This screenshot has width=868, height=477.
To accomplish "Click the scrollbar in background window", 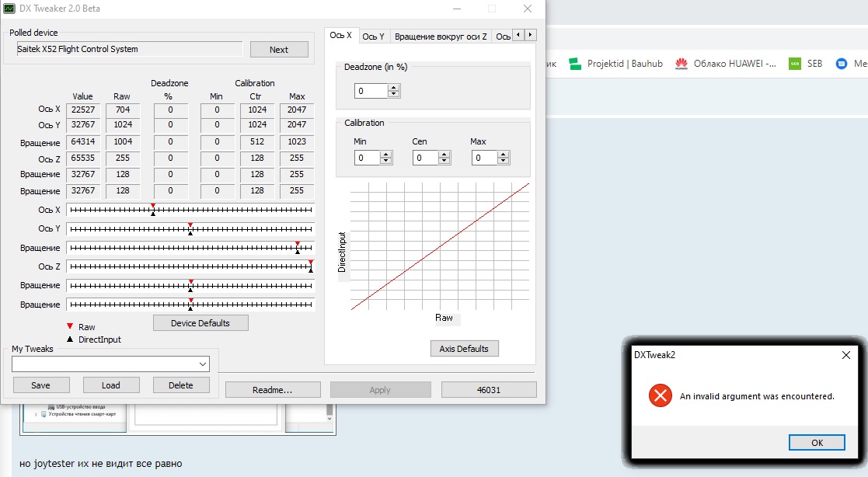I will pos(329,413).
